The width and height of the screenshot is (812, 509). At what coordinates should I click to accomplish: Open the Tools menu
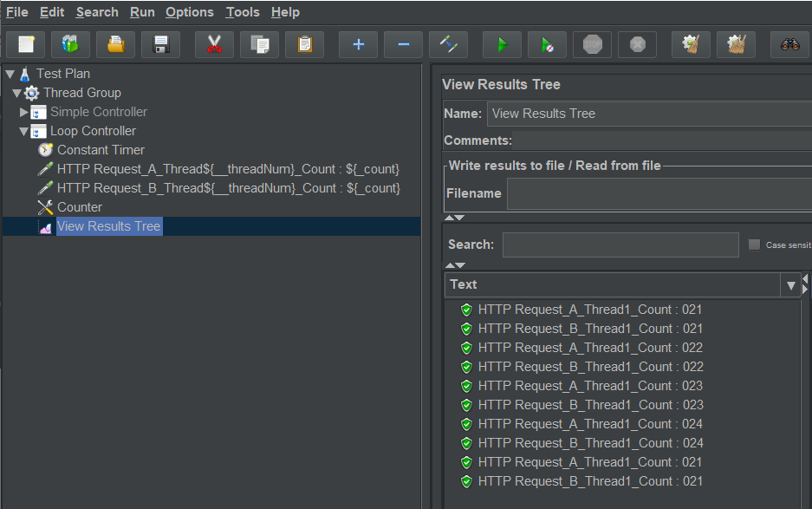(x=243, y=12)
